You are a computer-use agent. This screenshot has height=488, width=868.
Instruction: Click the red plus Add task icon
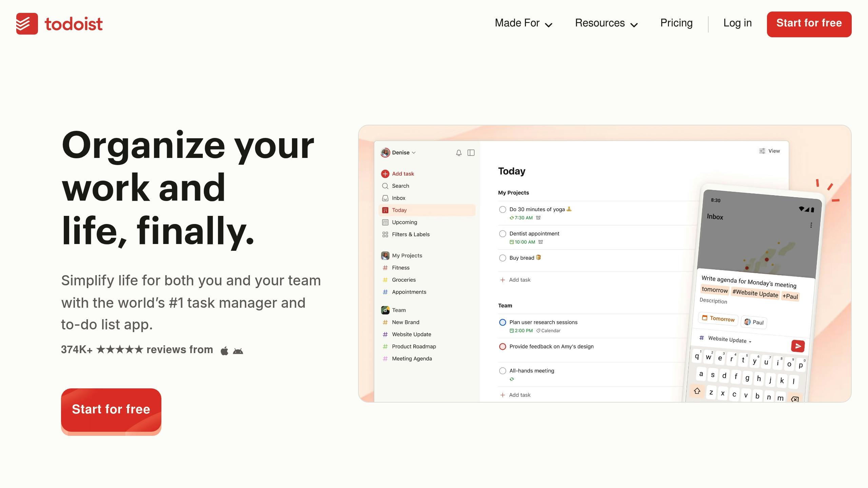point(385,174)
